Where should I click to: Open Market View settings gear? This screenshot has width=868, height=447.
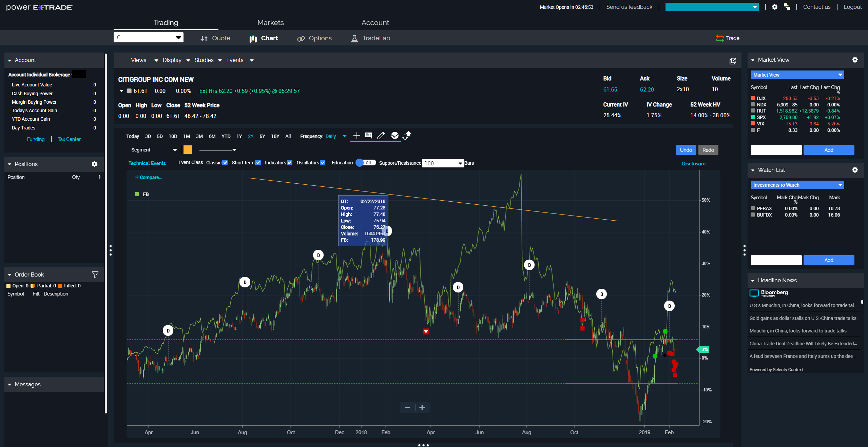coord(855,60)
